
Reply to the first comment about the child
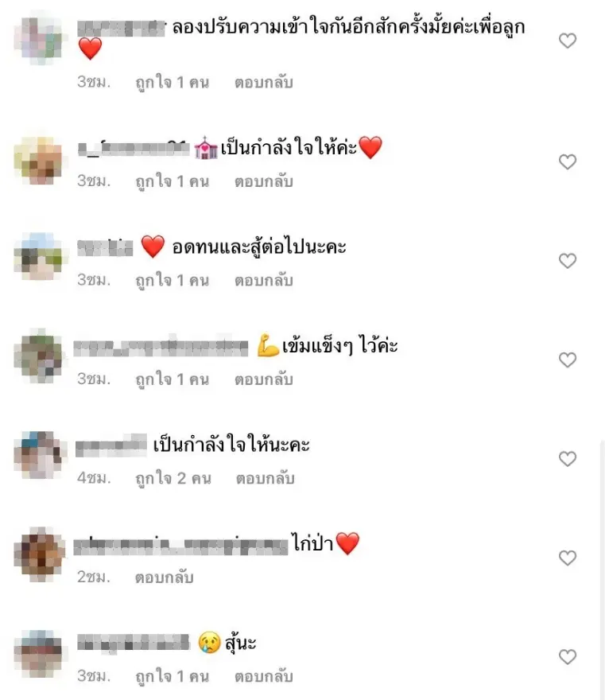point(264,83)
